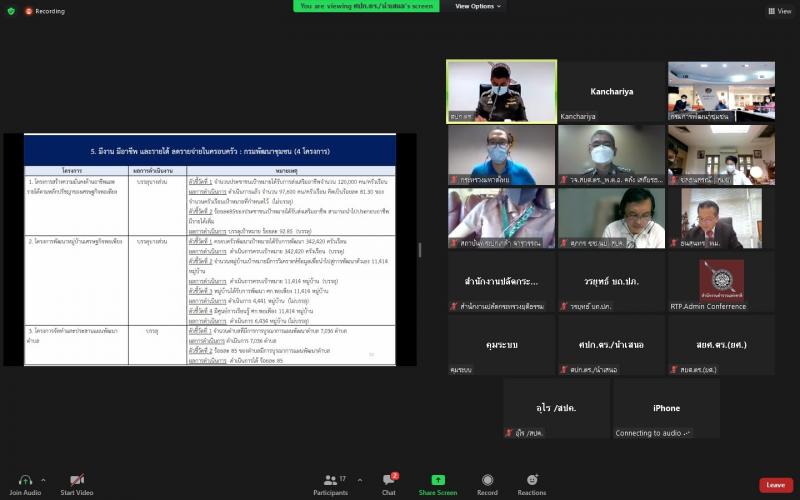Image resolution: width=800 pixels, height=500 pixels.
Task: Open the Participants panel
Action: [x=331, y=485]
